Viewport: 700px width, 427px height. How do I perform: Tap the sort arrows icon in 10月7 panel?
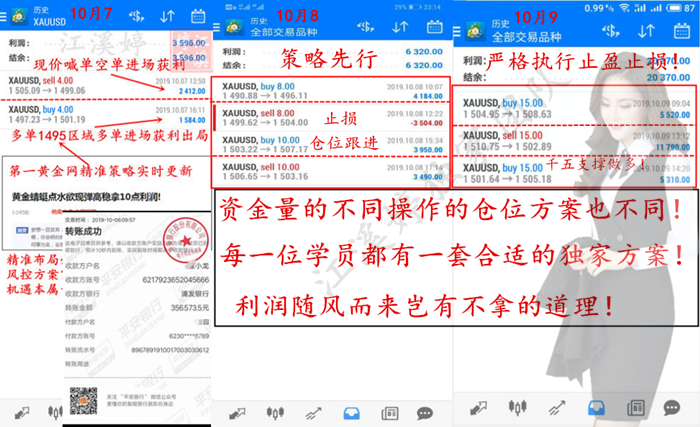[167, 17]
